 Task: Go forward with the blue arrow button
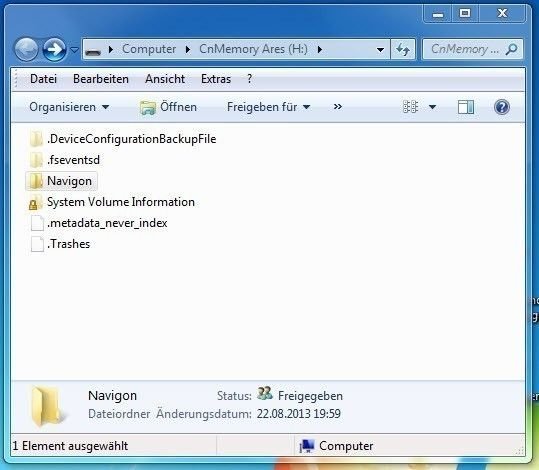(54, 50)
